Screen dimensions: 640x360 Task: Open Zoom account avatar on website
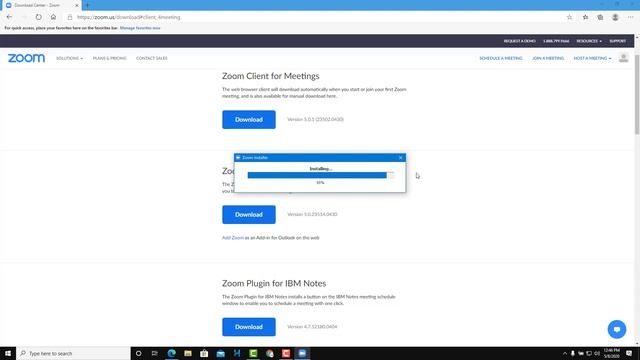[623, 58]
